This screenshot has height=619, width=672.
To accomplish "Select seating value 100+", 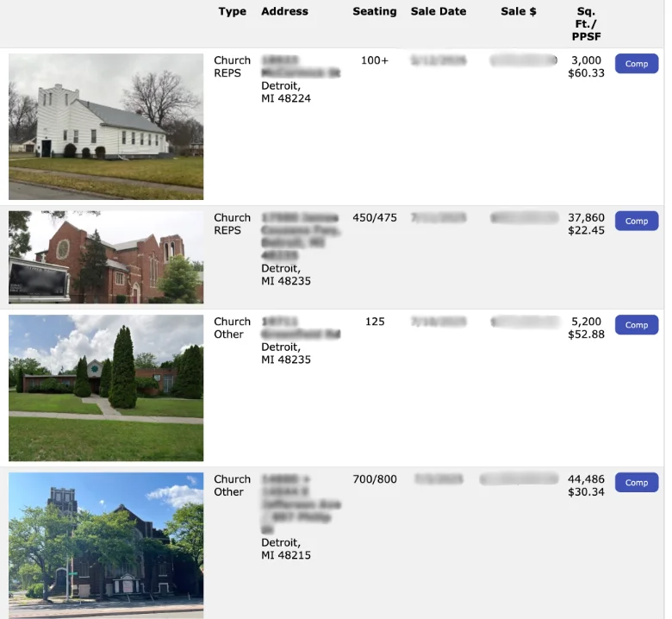I will click(375, 60).
